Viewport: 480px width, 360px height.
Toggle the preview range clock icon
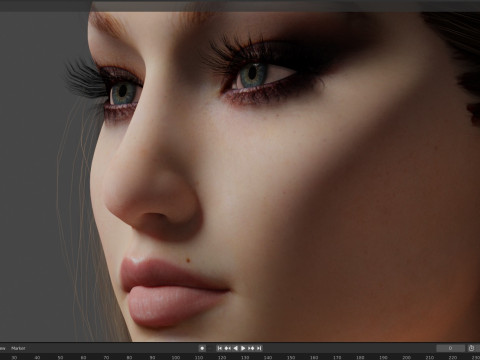471,348
